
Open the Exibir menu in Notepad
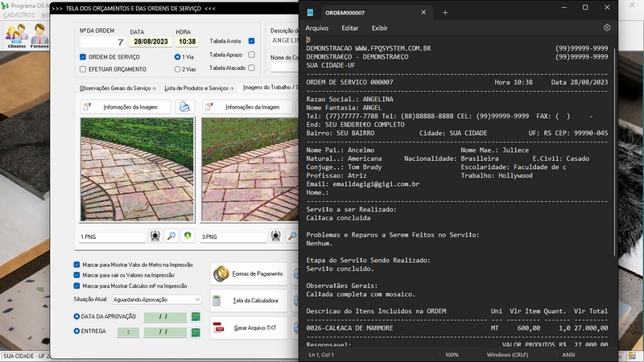(379, 27)
